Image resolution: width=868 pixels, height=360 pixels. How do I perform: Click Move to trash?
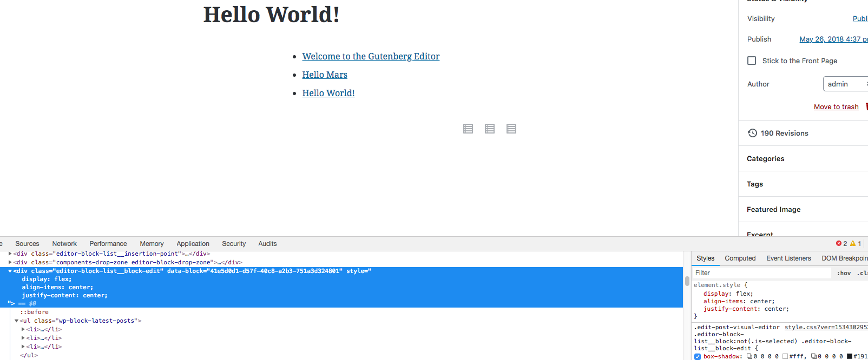click(836, 107)
